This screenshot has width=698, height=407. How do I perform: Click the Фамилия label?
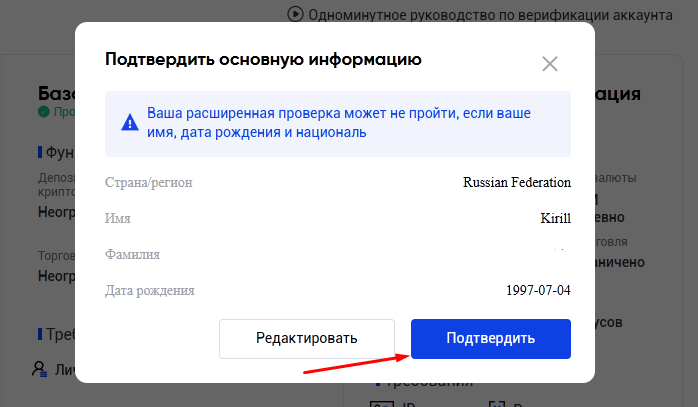(x=132, y=254)
